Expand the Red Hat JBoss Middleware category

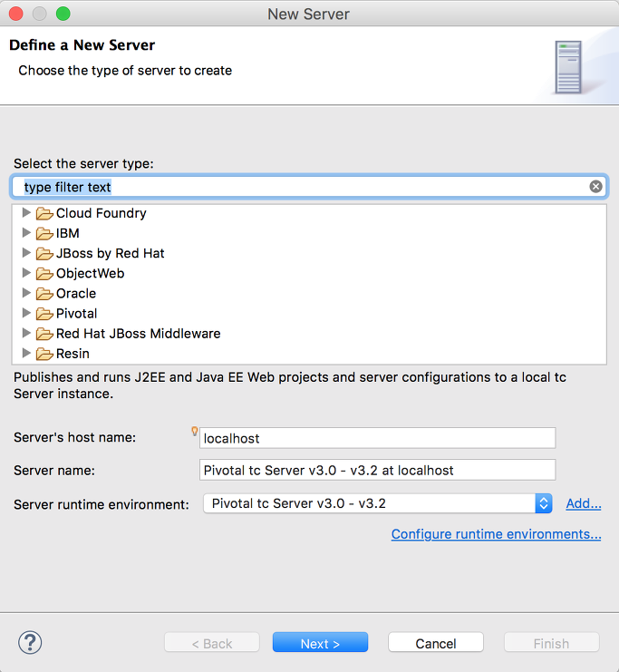point(26,333)
